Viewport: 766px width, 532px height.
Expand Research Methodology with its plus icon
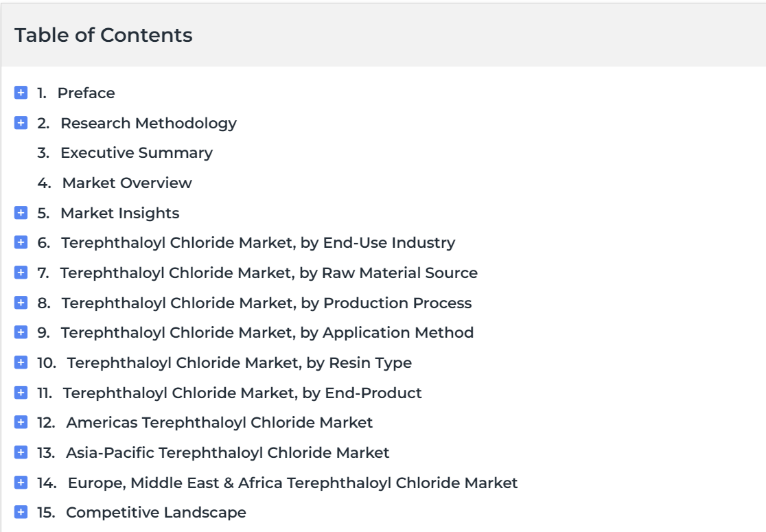tap(21, 123)
